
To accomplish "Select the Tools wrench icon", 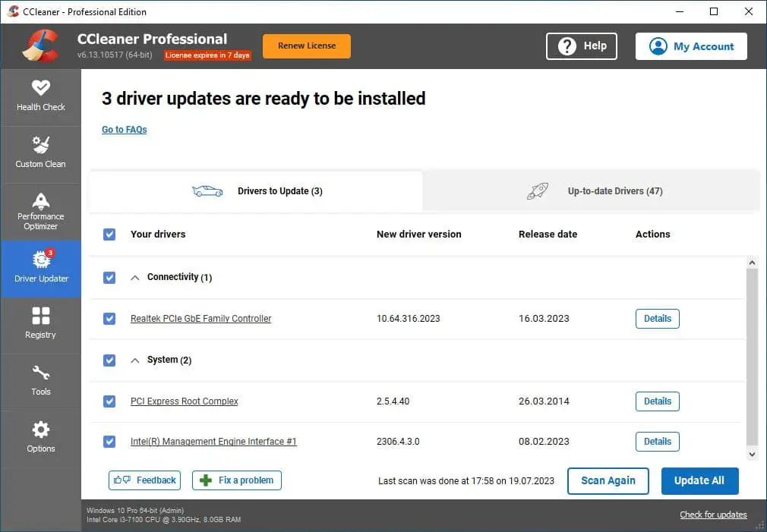I will [x=41, y=373].
